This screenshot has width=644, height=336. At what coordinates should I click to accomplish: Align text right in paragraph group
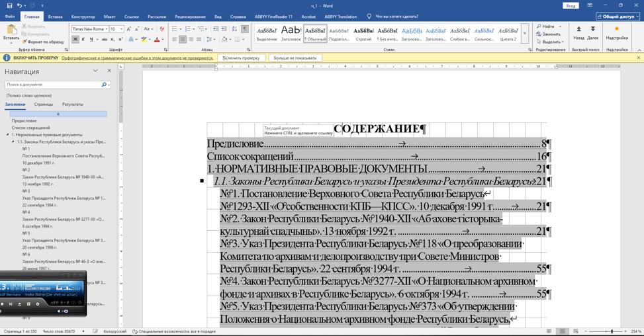[x=191, y=40]
